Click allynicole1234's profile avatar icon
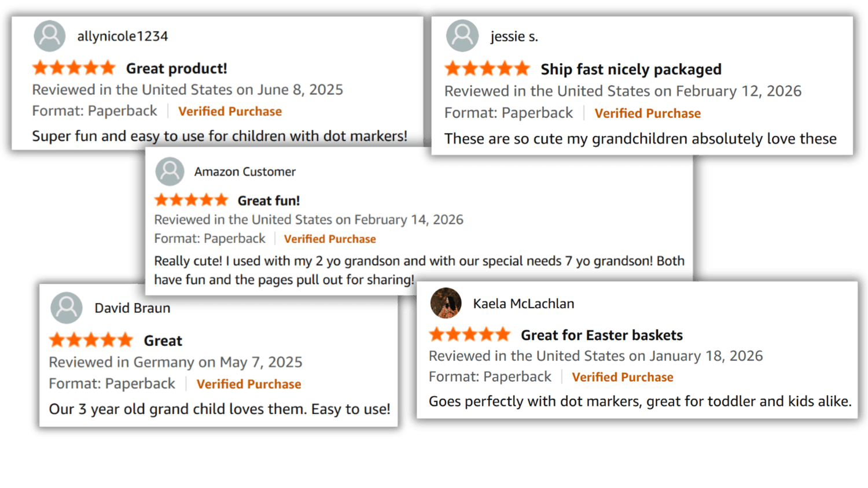Image resolution: width=868 pixels, height=488 pixels. click(50, 36)
